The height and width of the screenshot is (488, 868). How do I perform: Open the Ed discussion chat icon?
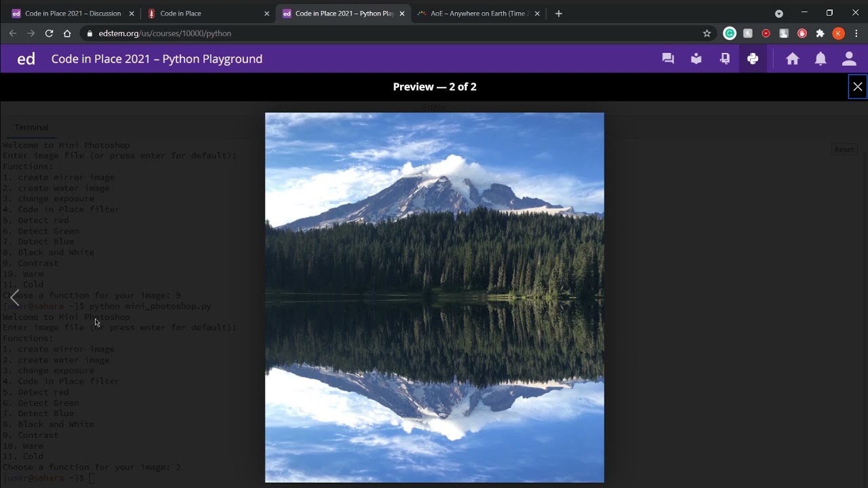point(668,59)
